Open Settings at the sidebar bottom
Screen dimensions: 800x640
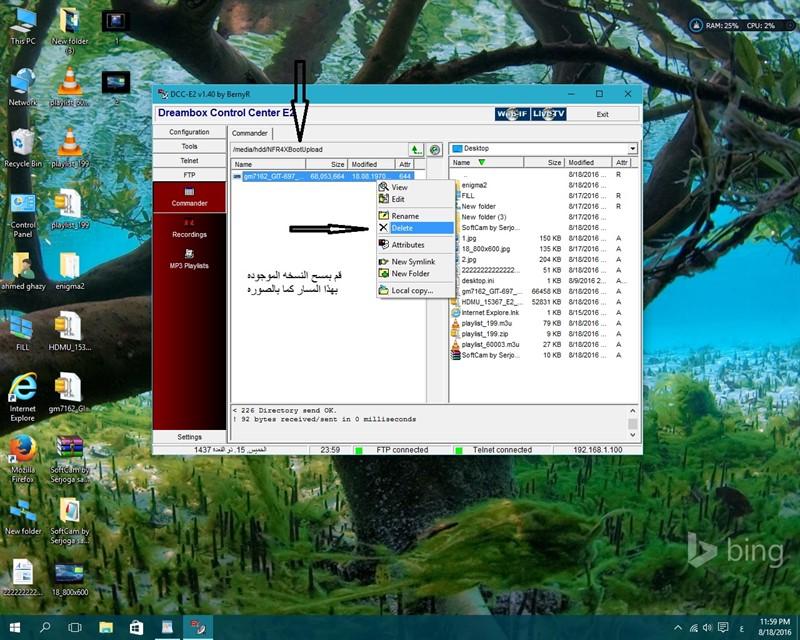189,437
